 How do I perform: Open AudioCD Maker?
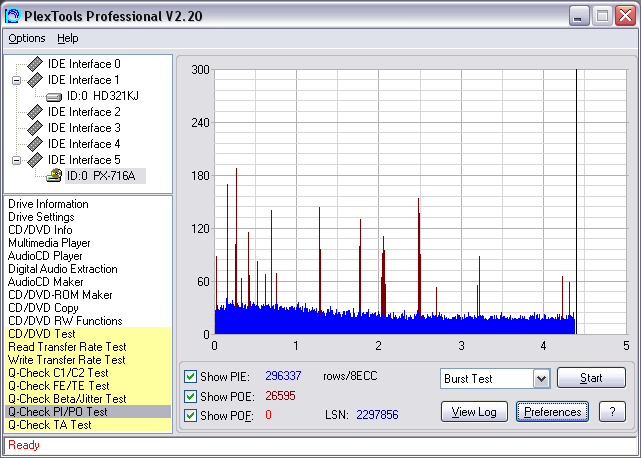point(45,282)
